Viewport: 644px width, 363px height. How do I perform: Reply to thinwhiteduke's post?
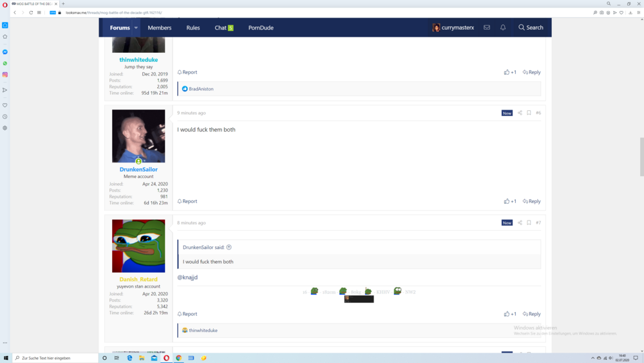(531, 72)
